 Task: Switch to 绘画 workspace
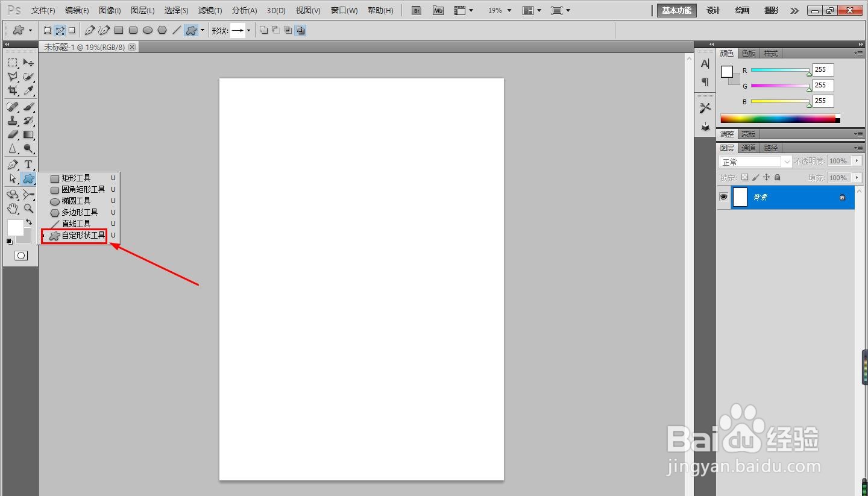tap(743, 10)
